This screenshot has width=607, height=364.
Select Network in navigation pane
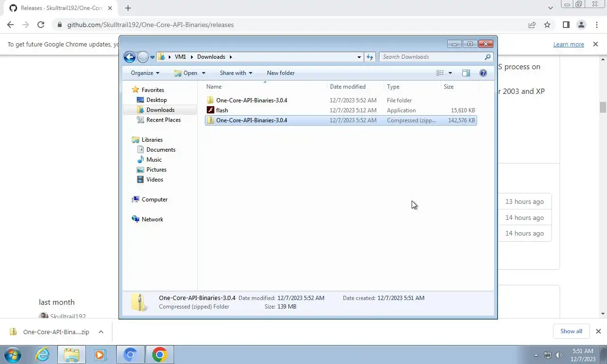click(152, 219)
